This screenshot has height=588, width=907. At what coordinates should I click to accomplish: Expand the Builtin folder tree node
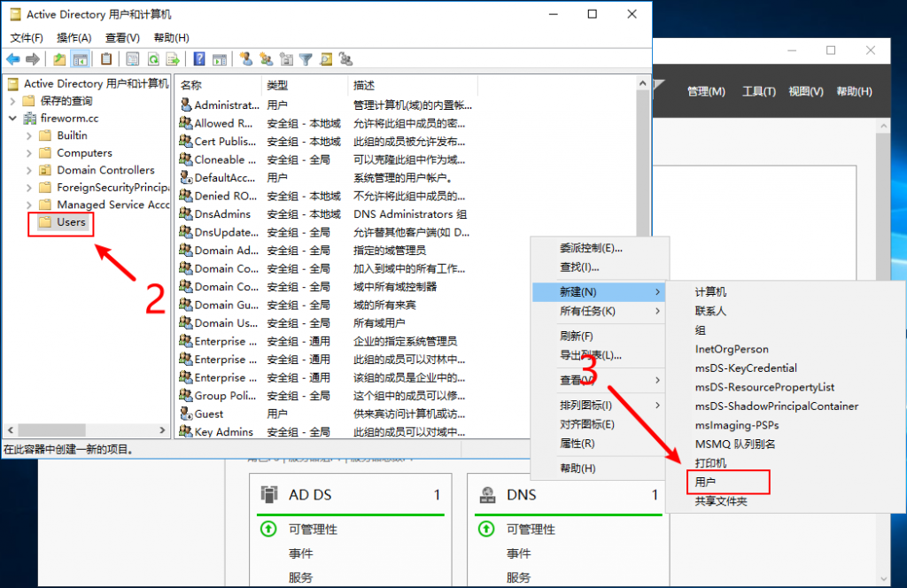point(29,135)
